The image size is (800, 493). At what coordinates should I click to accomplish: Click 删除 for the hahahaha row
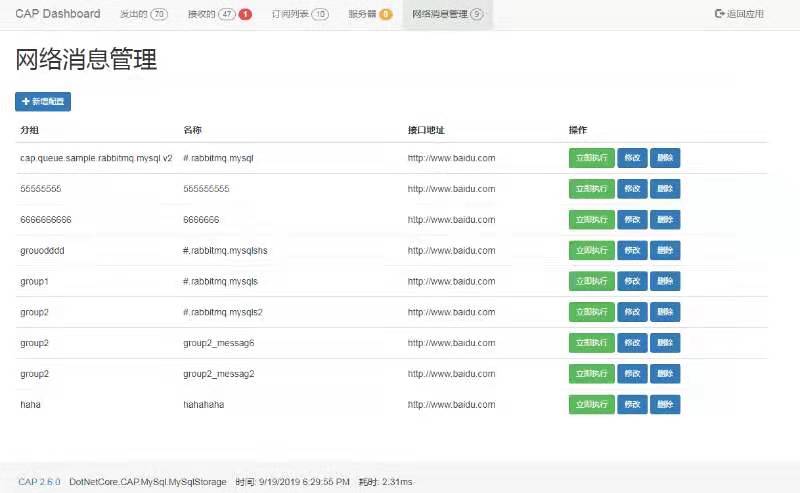click(665, 405)
